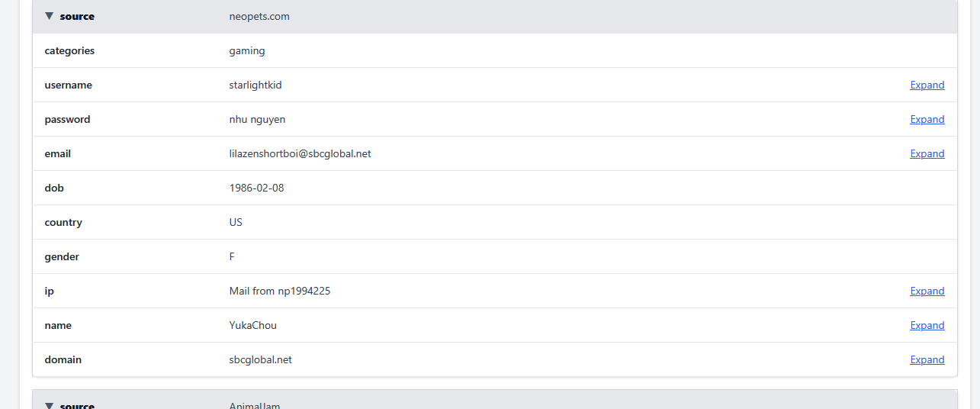
Task: Collapse the neopets.com source triangle
Action: pos(50,16)
